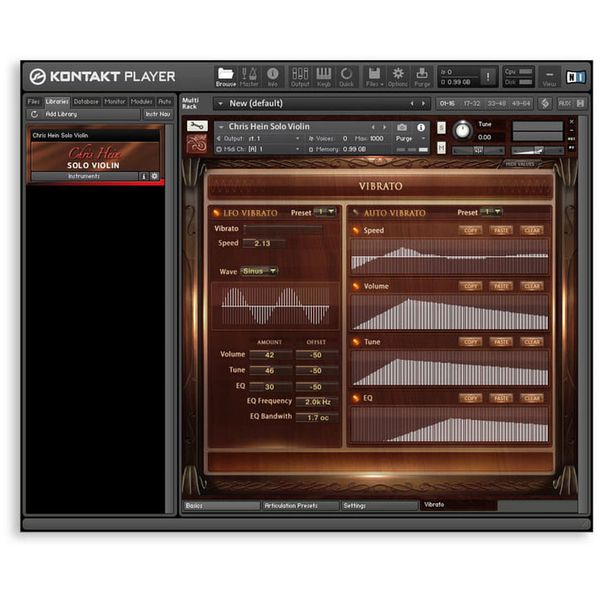Switch to the Database tab
600x600 pixels.
tap(86, 101)
